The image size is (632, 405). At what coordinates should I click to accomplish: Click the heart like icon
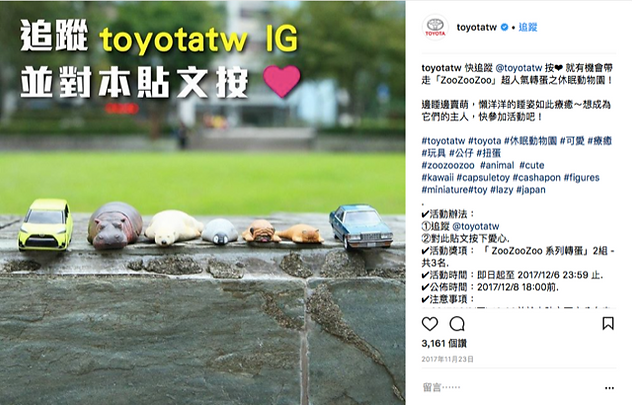[x=430, y=324]
